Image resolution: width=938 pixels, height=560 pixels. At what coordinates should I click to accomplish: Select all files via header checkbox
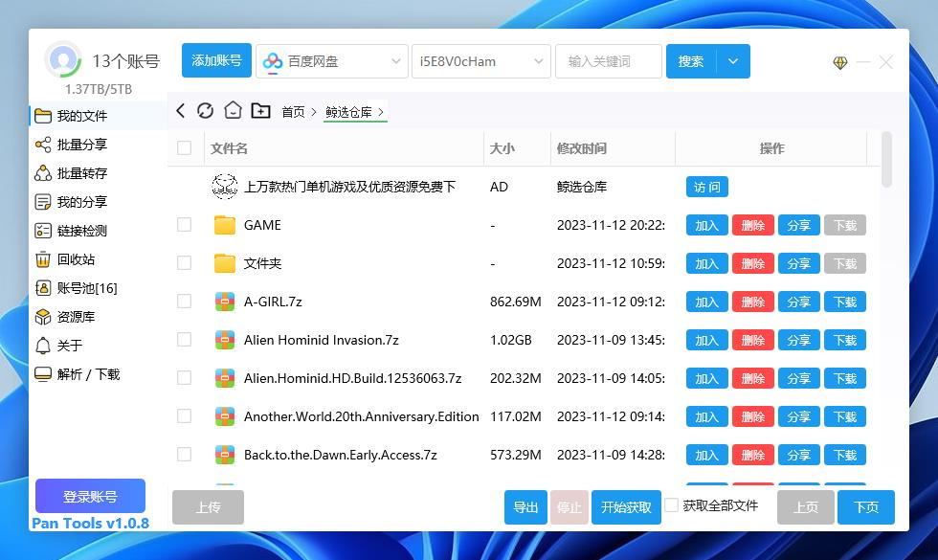pyautogui.click(x=184, y=148)
